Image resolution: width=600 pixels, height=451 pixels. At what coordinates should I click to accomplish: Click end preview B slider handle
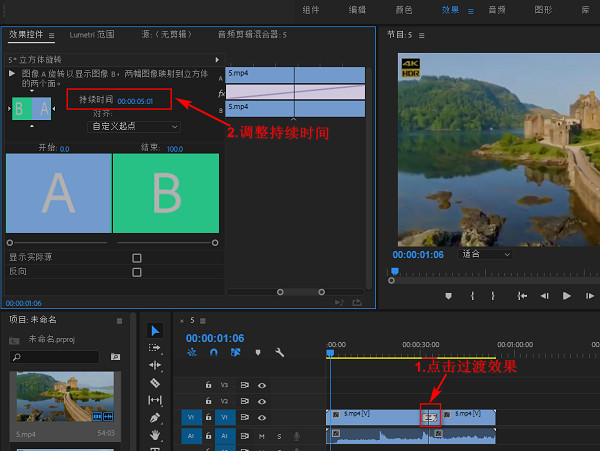point(215,243)
